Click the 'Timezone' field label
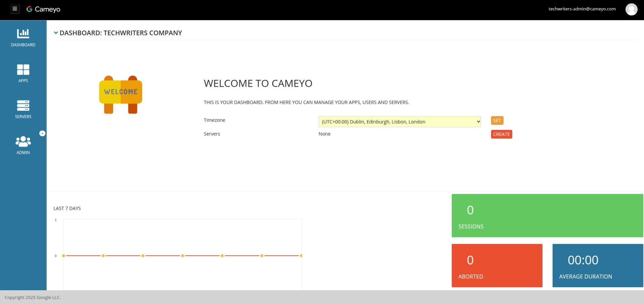Image resolution: width=644 pixels, height=304 pixels. point(214,120)
